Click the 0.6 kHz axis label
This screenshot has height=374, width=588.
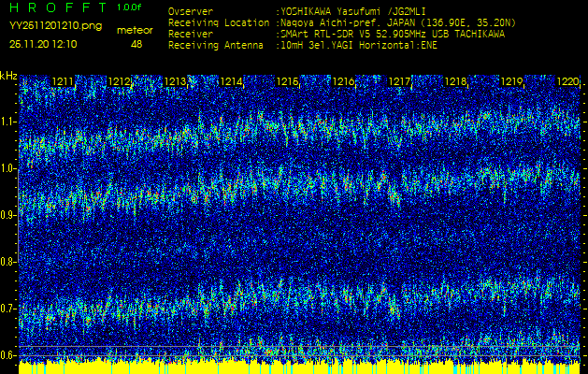click(x=8, y=354)
